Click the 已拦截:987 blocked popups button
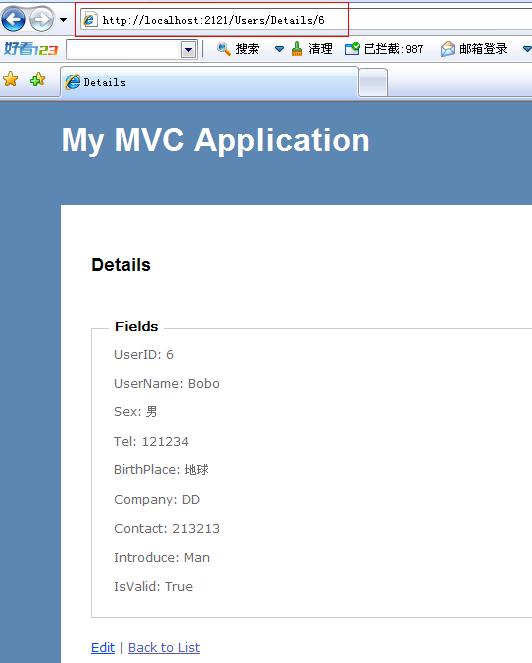This screenshot has width=532, height=663. [384, 49]
